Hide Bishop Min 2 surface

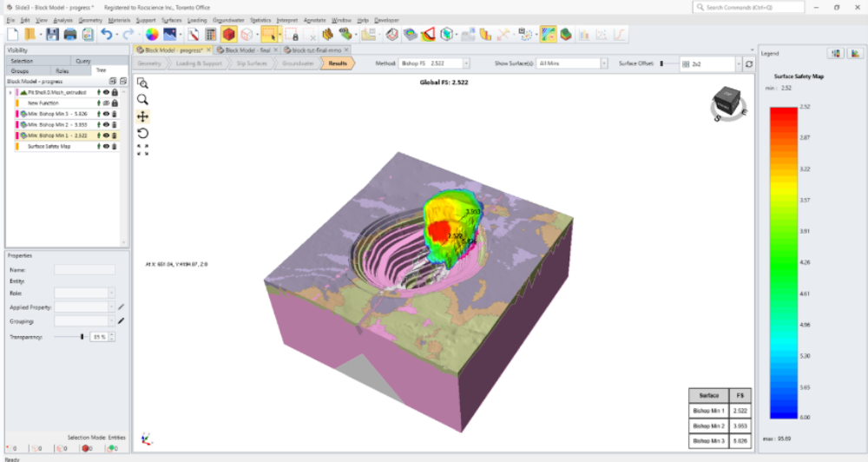pyautogui.click(x=106, y=125)
